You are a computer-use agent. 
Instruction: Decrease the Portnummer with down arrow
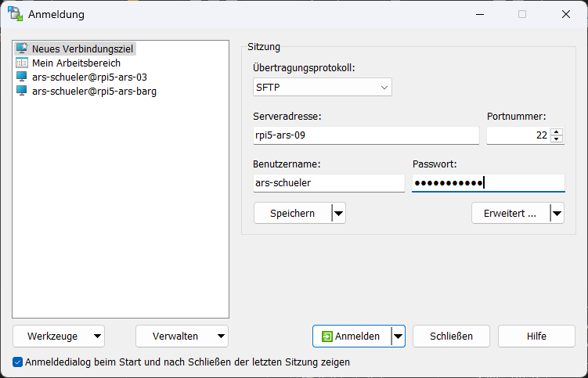click(557, 139)
